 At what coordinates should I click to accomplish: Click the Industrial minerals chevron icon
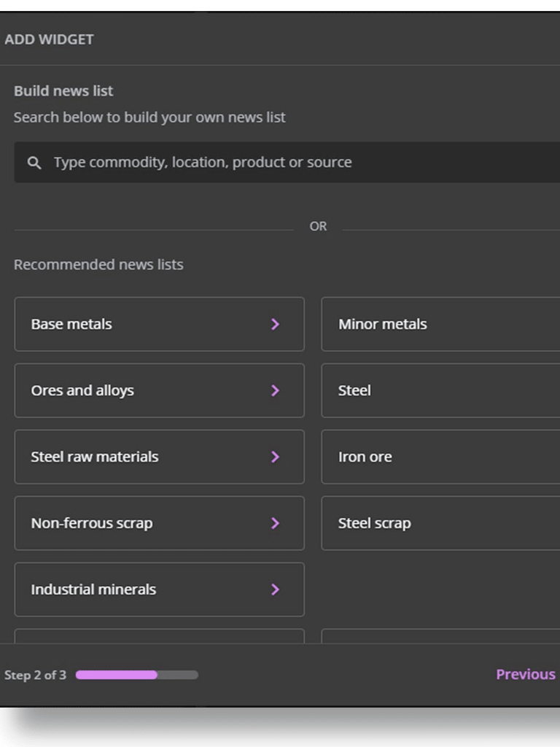coord(275,590)
